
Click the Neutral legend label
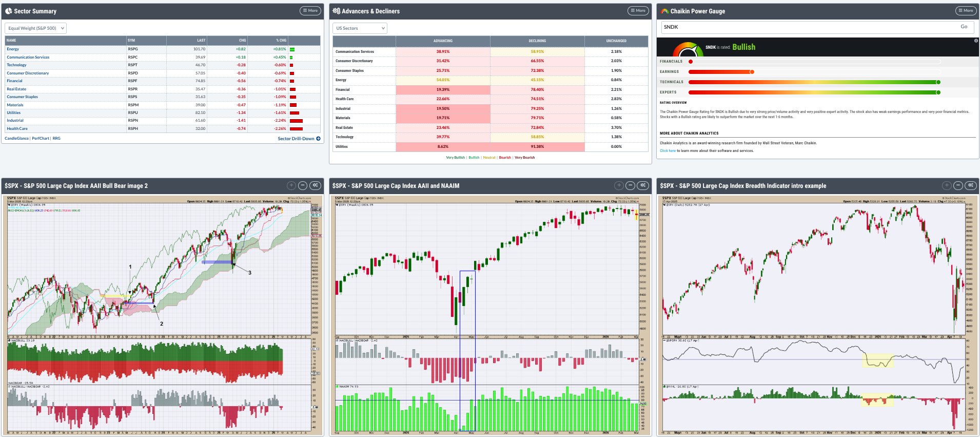[489, 158]
